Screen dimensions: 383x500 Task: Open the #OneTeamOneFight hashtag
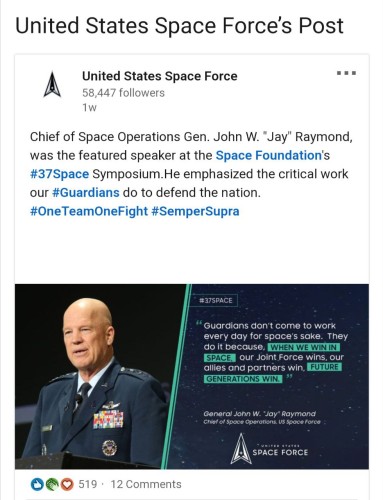(89, 211)
